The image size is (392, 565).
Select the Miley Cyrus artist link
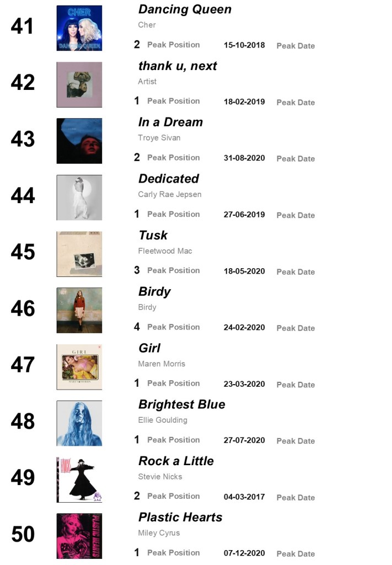[x=159, y=533]
